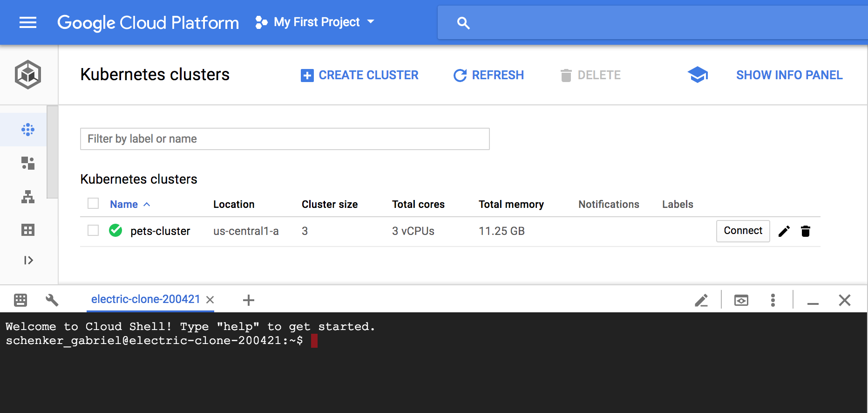This screenshot has height=413, width=868.
Task: Focus the Filter by label or name field
Action: tap(285, 139)
